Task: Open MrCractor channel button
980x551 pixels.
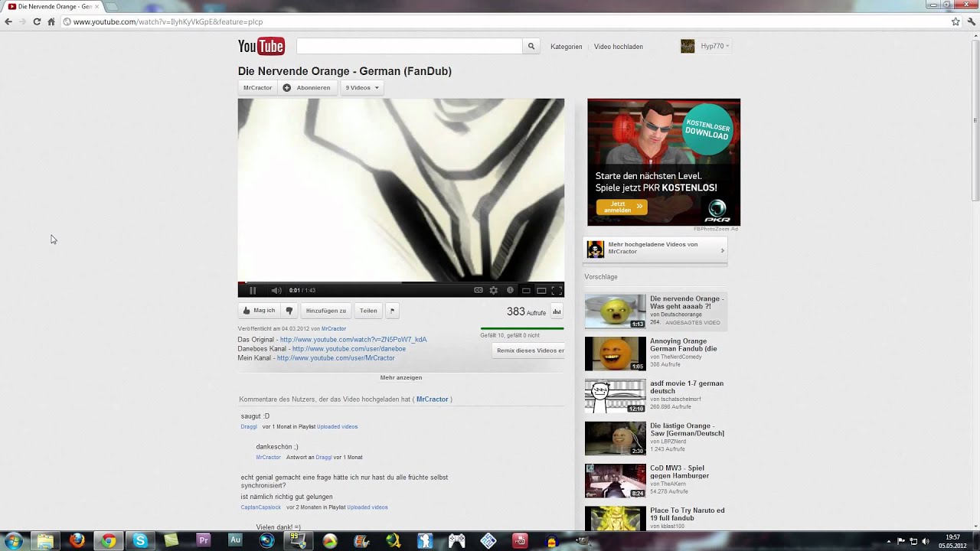Action: [x=257, y=88]
